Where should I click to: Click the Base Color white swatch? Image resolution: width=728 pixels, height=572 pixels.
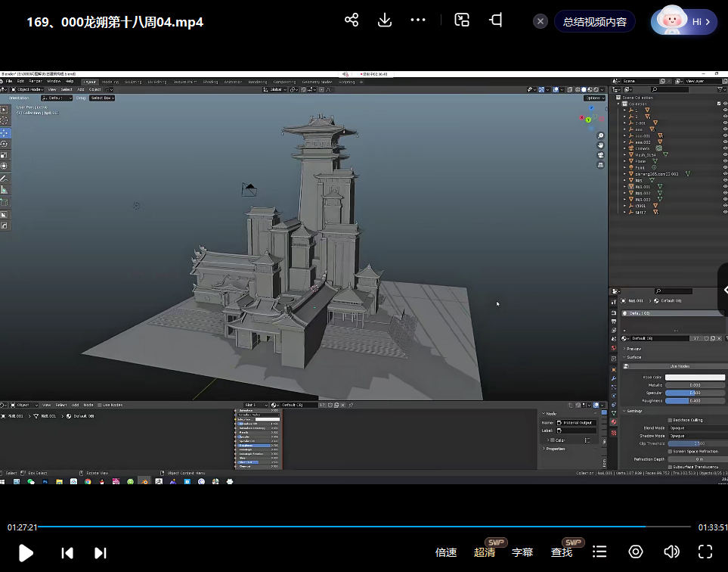[x=695, y=377]
